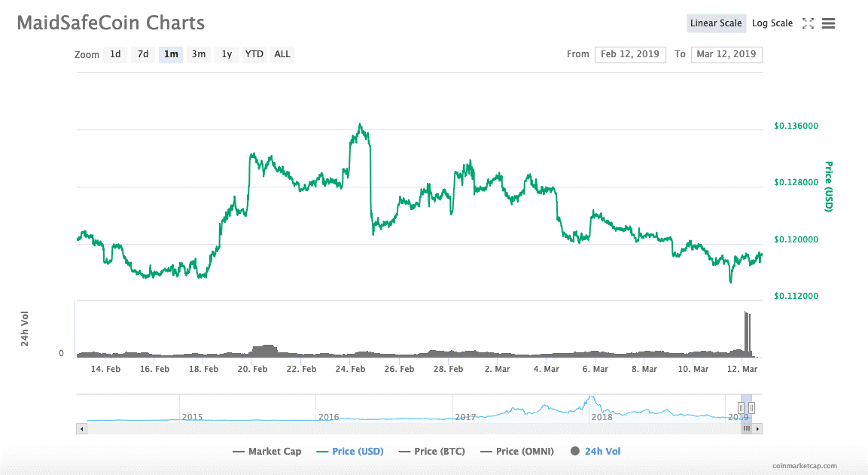Toggle 24h Vol series in legend
The width and height of the screenshot is (868, 475).
coord(595,452)
